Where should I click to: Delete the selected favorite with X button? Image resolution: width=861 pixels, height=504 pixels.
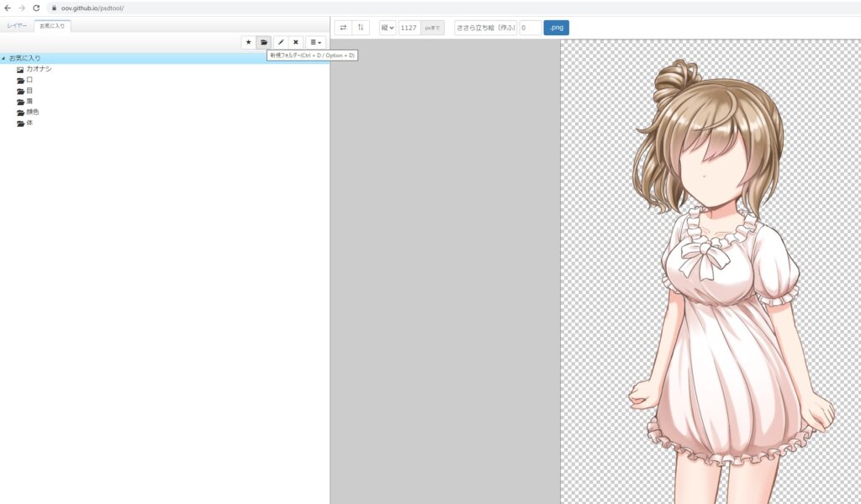(295, 42)
